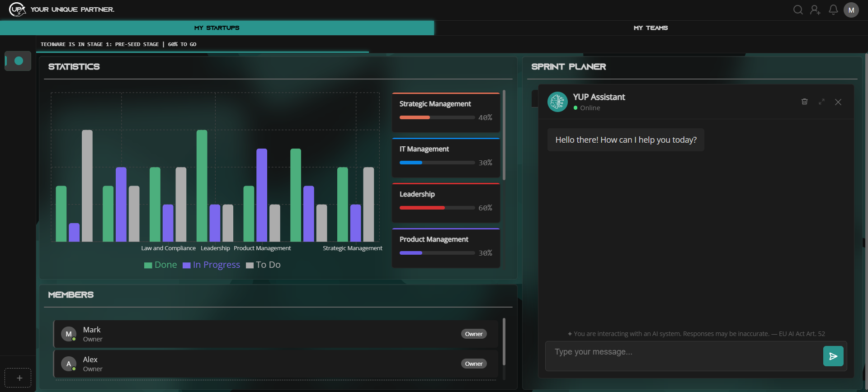This screenshot has width=868, height=392.
Task: Click the message input field
Action: 684,356
